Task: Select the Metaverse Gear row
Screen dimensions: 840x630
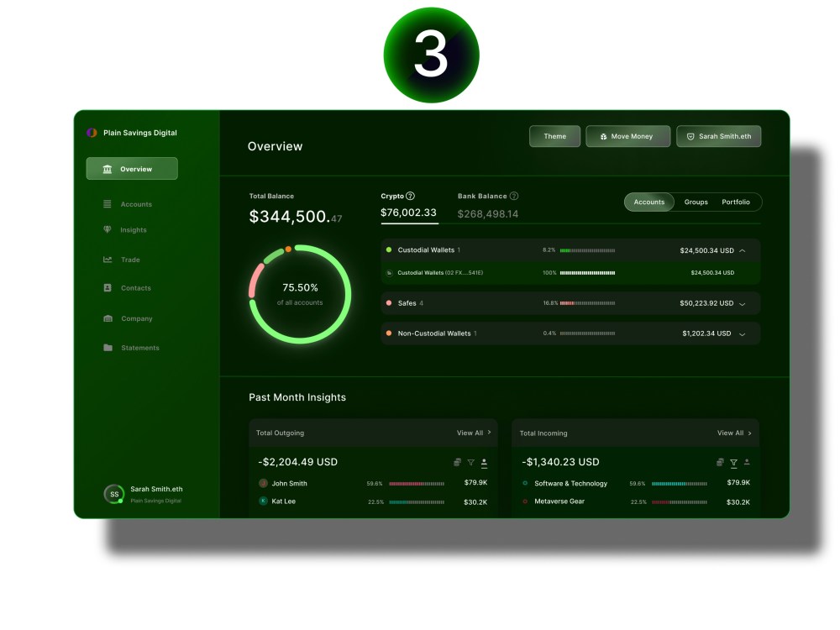Action: [636, 502]
